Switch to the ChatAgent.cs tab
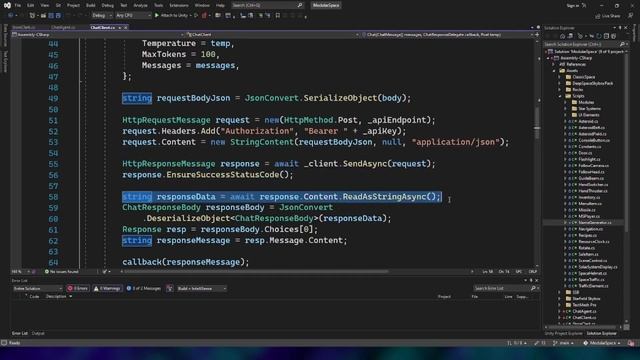Viewport: 640px width, 360px height. [x=63, y=27]
